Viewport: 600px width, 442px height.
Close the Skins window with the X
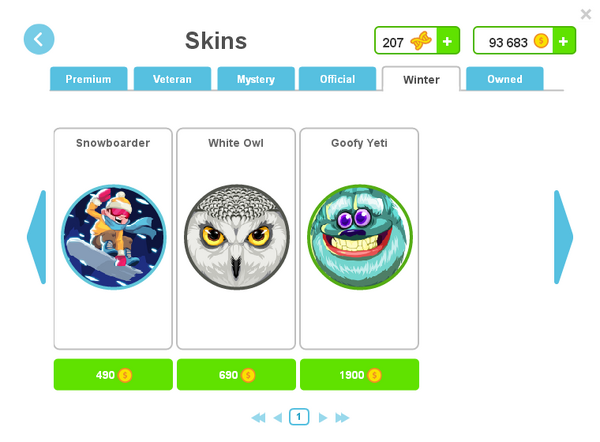[x=586, y=15]
